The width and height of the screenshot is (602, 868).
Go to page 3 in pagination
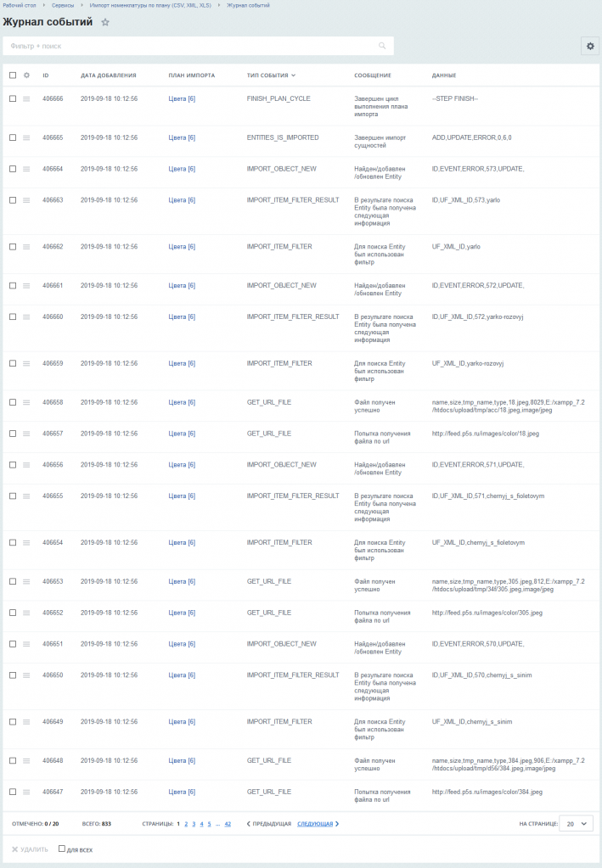click(194, 824)
